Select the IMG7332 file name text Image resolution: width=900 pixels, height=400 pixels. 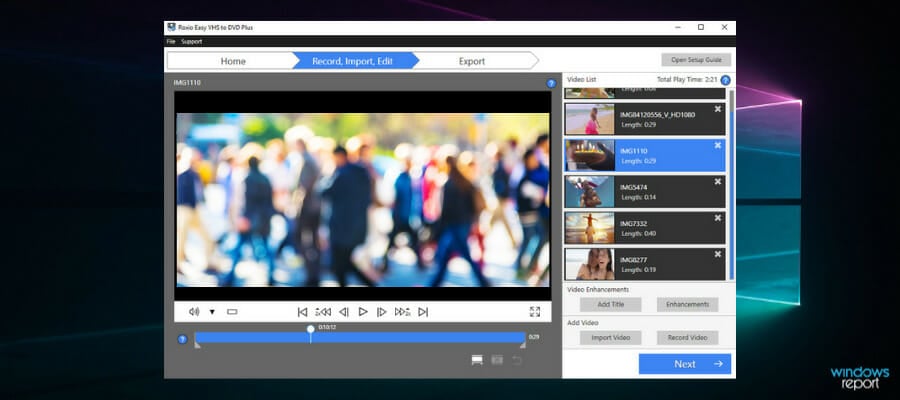[634, 223]
